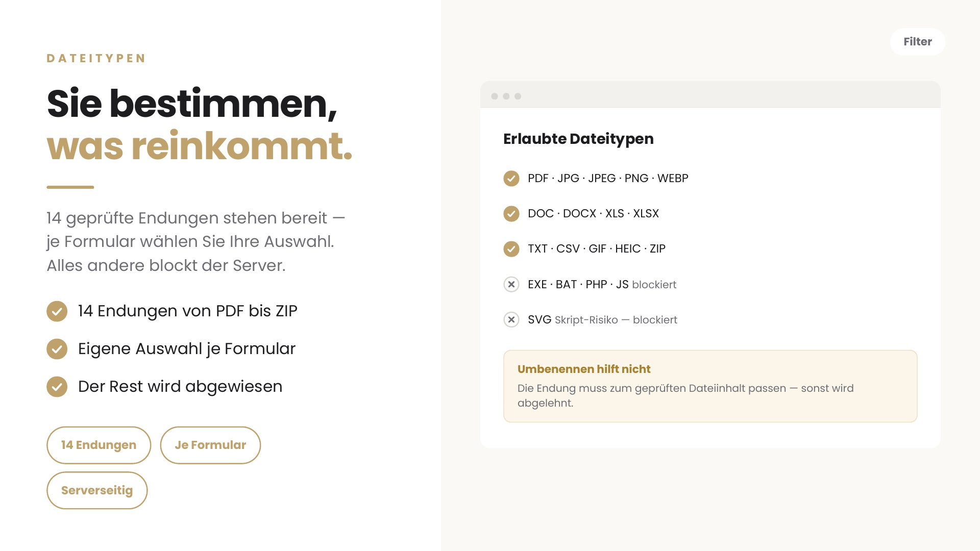The image size is (980, 551).
Task: Click check icon next to 14 Endungen von PDF bis ZIP
Action: (x=57, y=311)
